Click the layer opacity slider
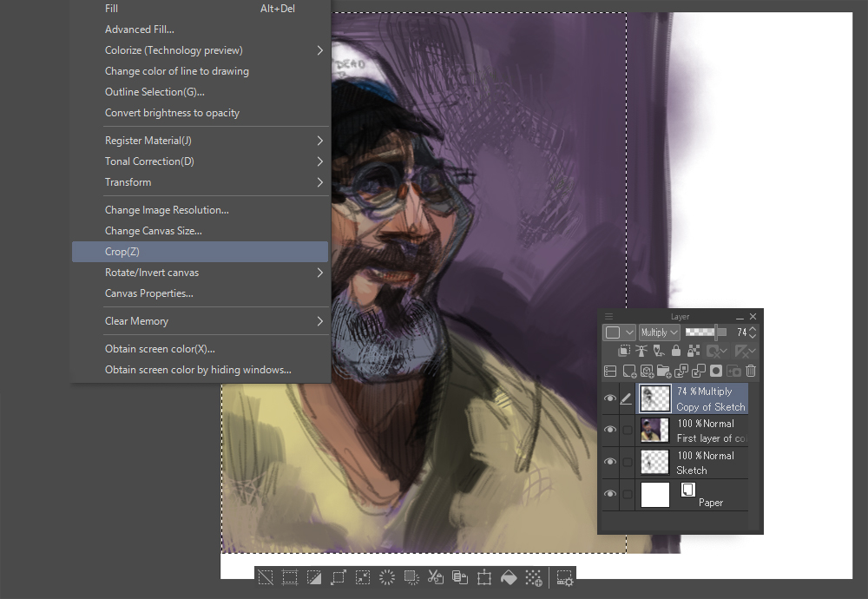Image resolution: width=868 pixels, height=599 pixels. [x=707, y=332]
